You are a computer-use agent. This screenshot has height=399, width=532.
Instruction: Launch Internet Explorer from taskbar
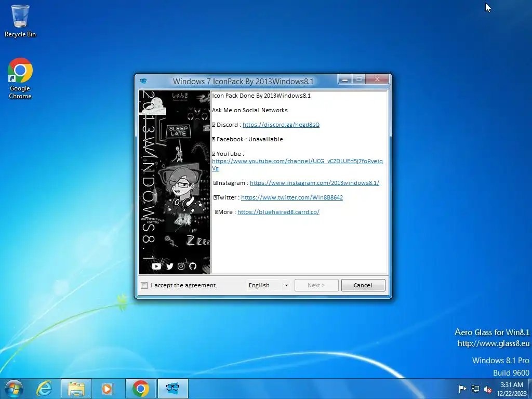[45, 389]
